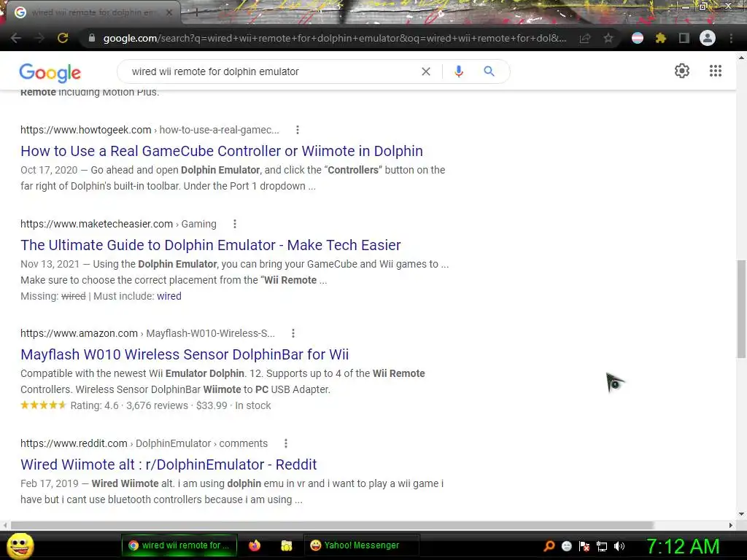Image resolution: width=747 pixels, height=560 pixels.
Task: Open the orange search tray icon
Action: pyautogui.click(x=549, y=546)
